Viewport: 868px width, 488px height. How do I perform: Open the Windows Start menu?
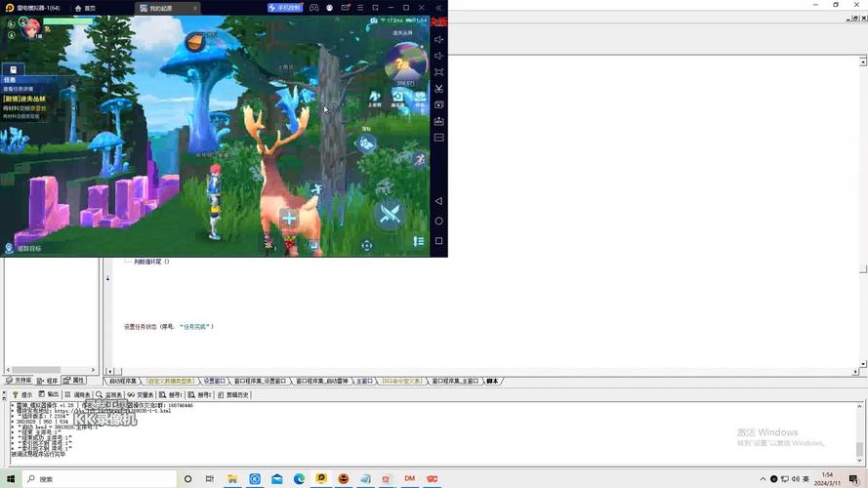coord(10,478)
